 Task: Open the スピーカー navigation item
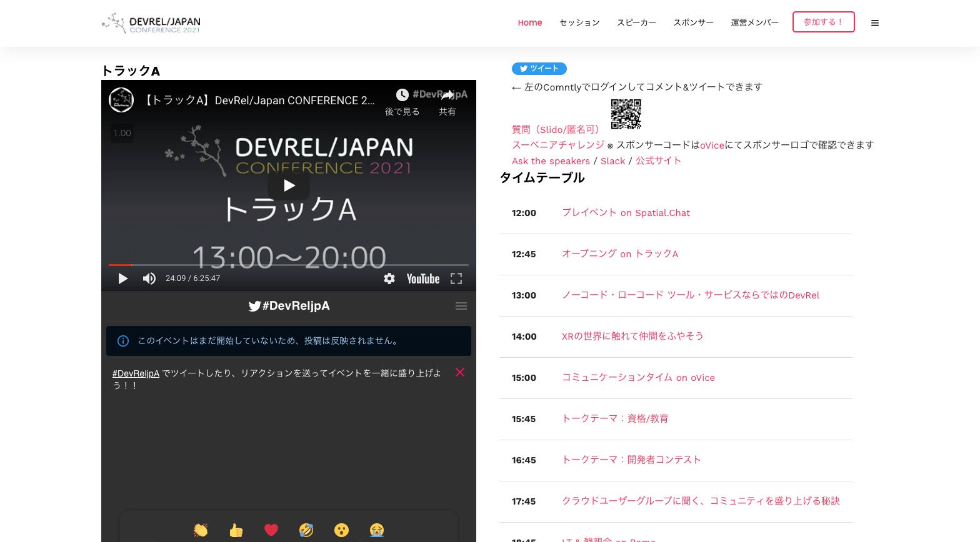click(636, 22)
